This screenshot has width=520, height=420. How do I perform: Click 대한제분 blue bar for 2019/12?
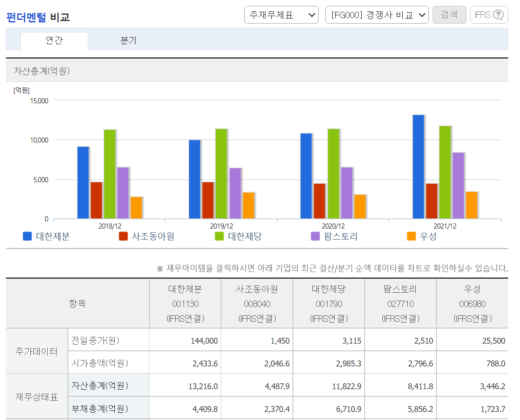coord(195,180)
